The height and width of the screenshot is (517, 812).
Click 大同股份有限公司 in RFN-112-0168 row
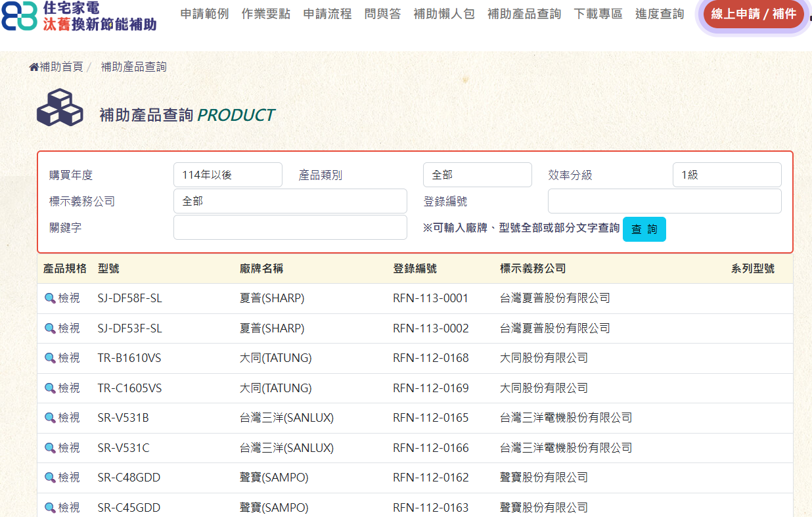click(544, 358)
